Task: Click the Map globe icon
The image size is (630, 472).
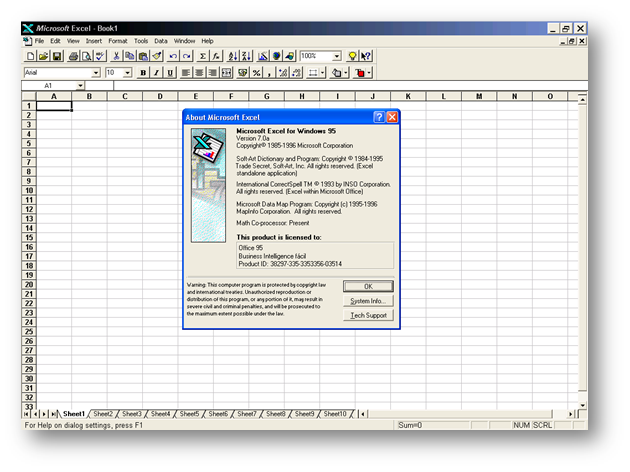Action: pos(276,56)
